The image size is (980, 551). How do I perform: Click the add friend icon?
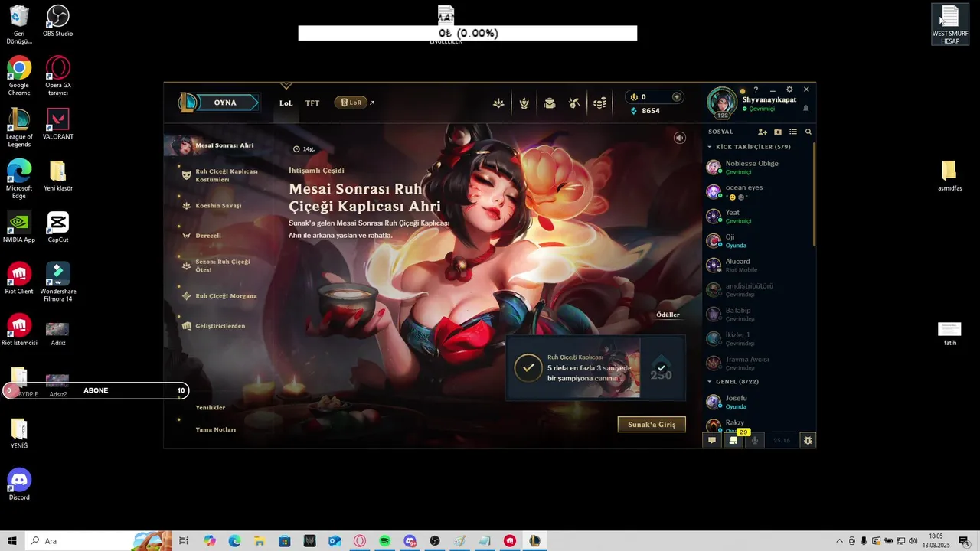762,132
